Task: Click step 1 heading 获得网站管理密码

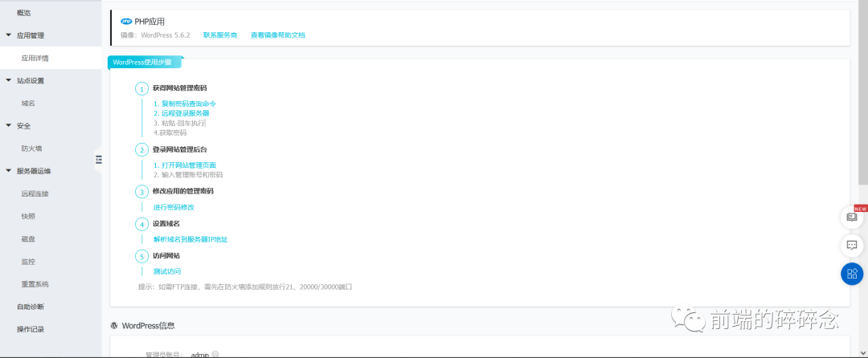Action: 180,87
